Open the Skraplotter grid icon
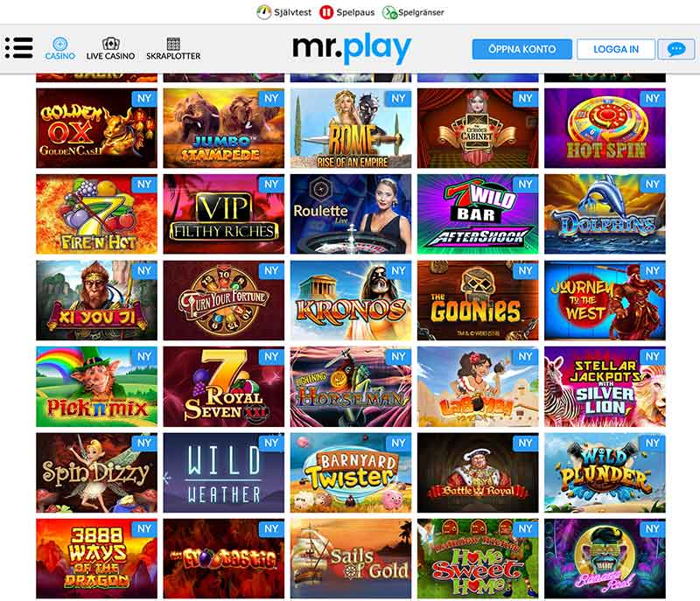 173,44
